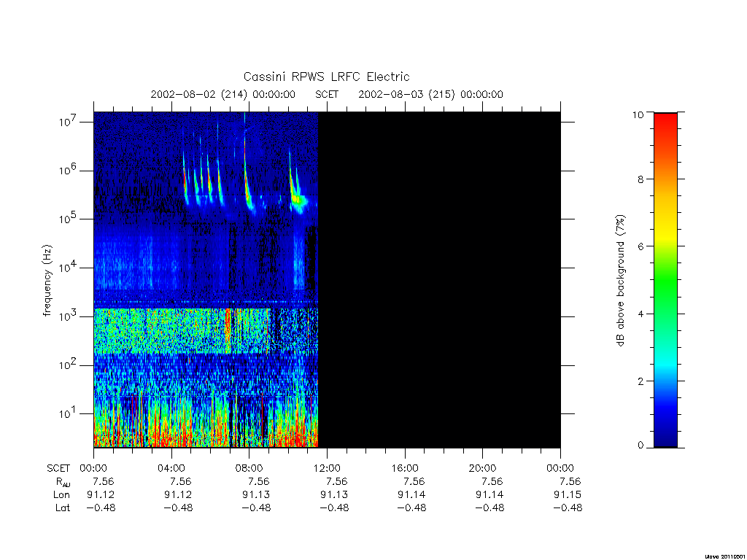Click the 'Lat' row label

[63, 507]
